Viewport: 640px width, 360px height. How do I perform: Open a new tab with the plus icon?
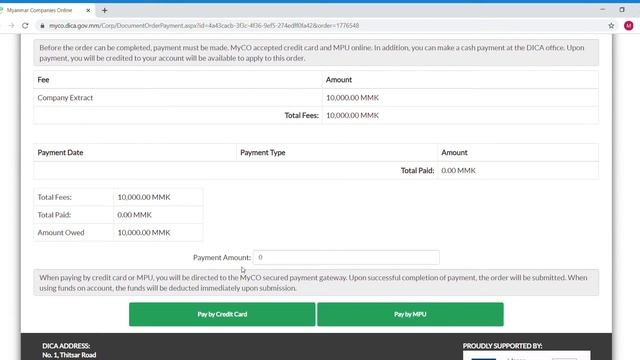pyautogui.click(x=104, y=11)
